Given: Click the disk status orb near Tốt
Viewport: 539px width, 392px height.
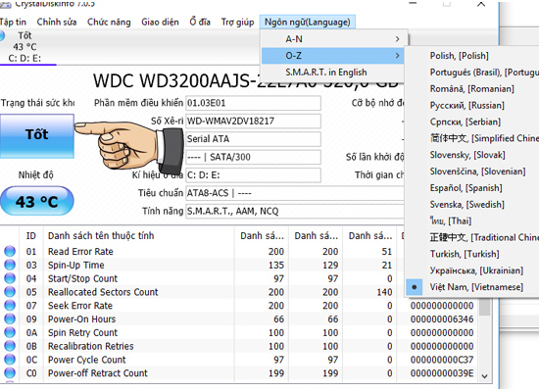Looking at the screenshot, I should tap(2, 35).
